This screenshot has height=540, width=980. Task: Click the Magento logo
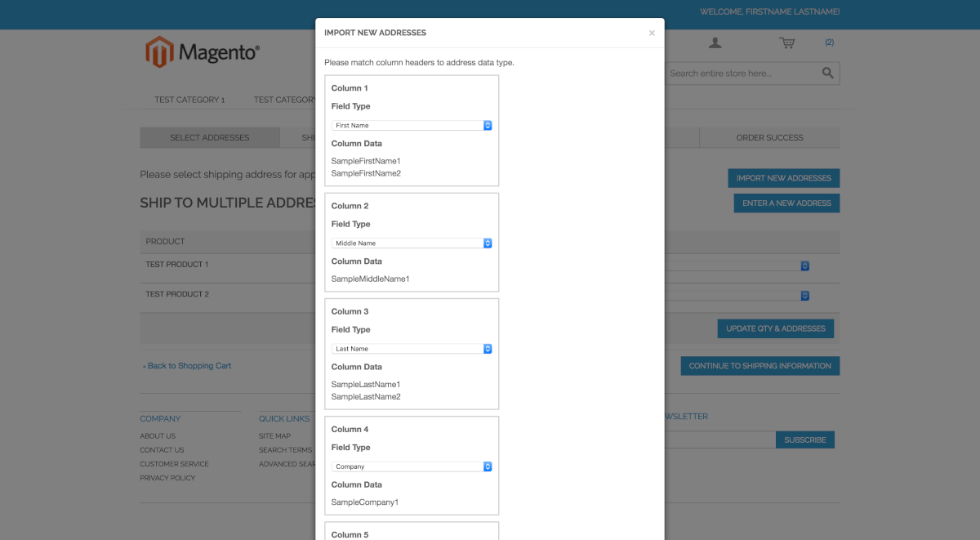pos(203,52)
